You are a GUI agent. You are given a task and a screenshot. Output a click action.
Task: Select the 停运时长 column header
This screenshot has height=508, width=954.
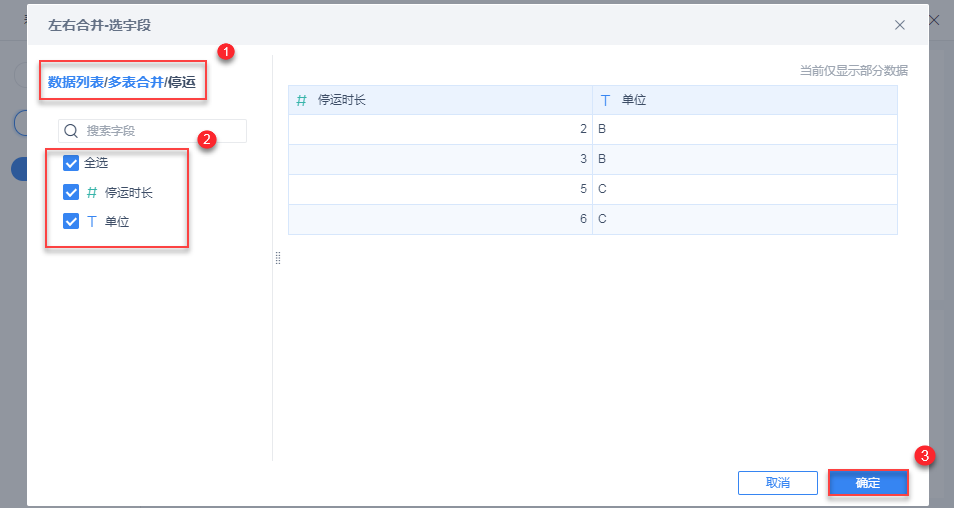(440, 100)
